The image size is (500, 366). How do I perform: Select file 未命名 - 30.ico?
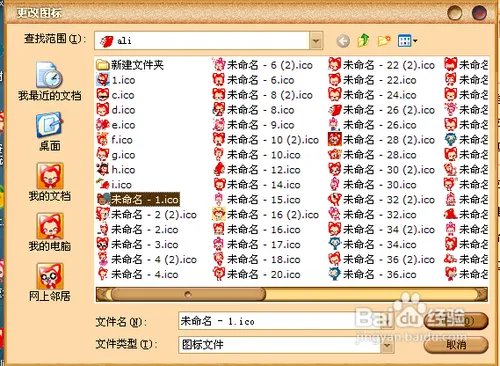click(x=373, y=184)
